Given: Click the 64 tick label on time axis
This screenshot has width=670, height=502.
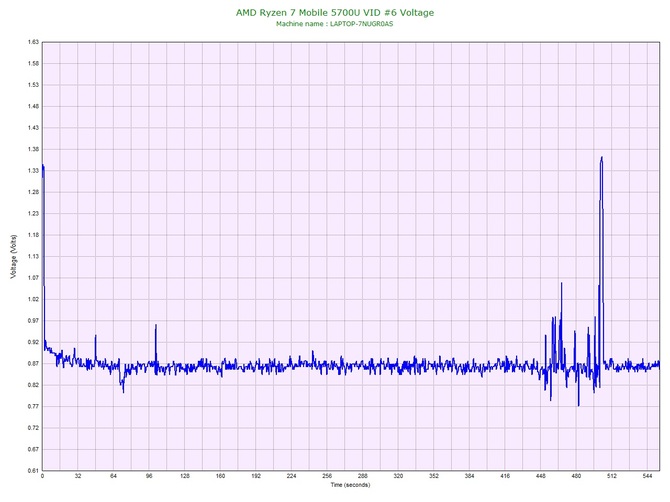Looking at the screenshot, I should [x=113, y=476].
